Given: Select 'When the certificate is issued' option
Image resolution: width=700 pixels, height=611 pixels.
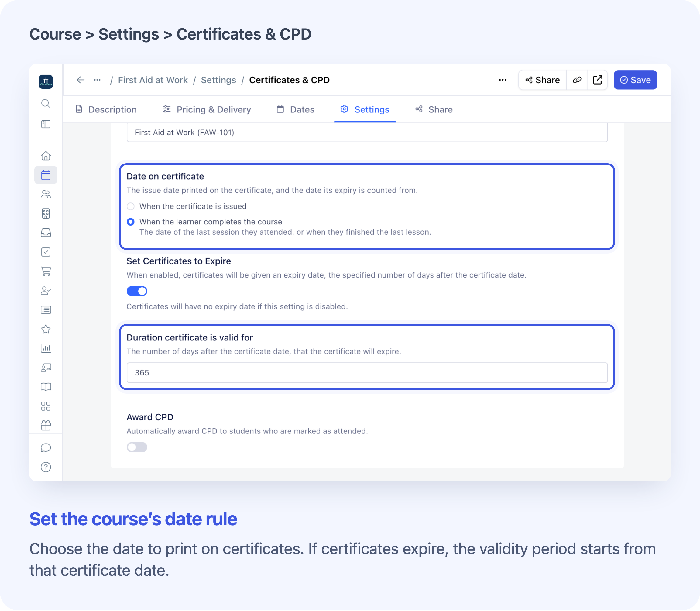Looking at the screenshot, I should pos(131,207).
